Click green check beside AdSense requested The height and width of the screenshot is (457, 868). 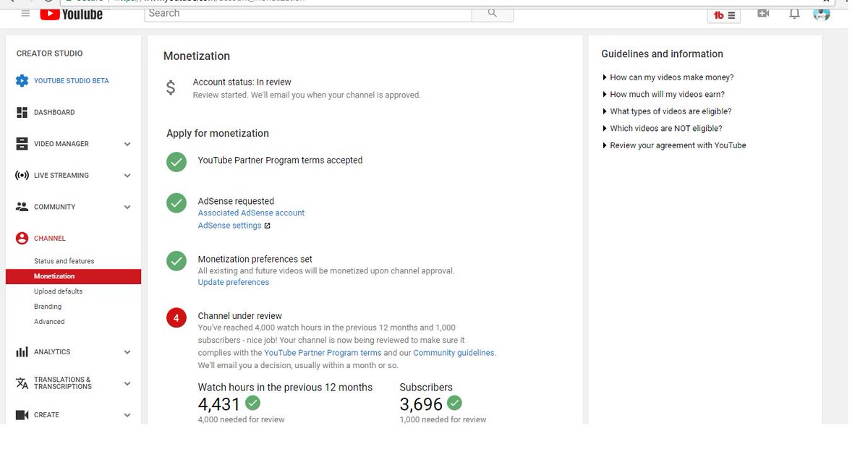click(176, 202)
